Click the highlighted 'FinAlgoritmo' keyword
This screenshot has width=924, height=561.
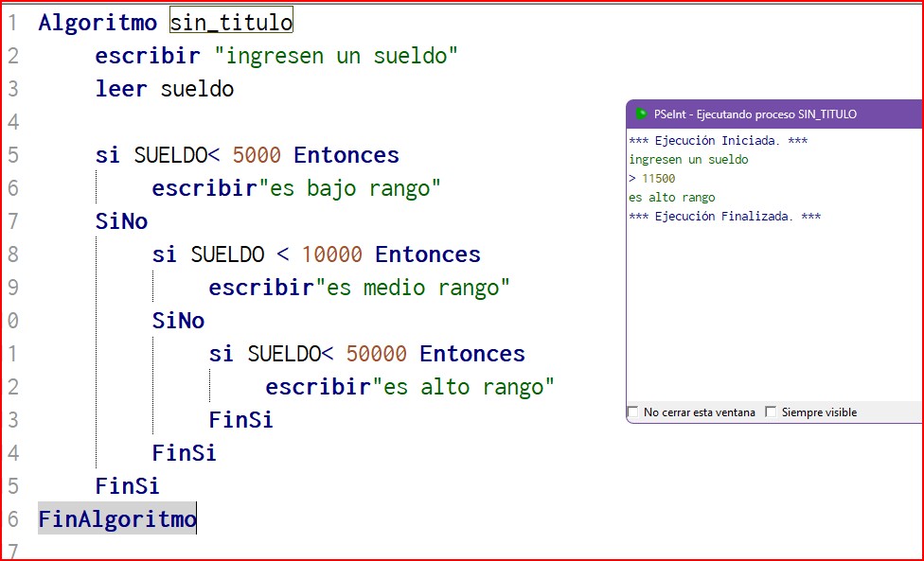[116, 519]
